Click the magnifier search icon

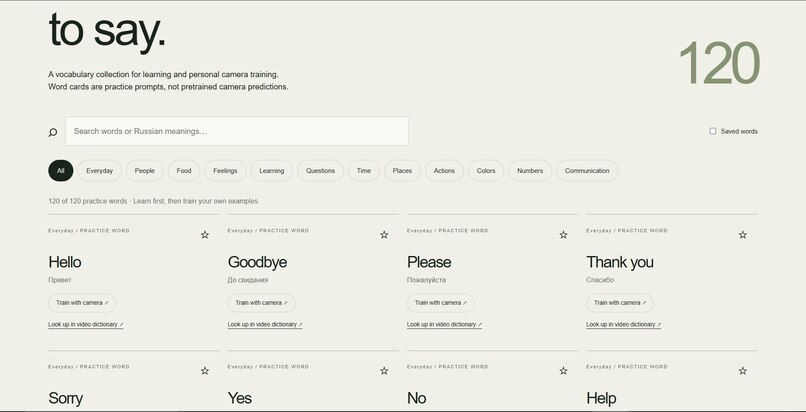(x=53, y=133)
